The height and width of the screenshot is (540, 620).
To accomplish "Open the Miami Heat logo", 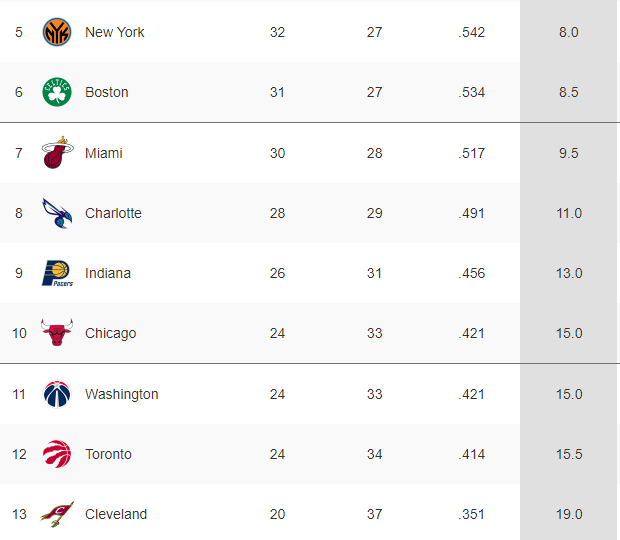I will pos(57,153).
